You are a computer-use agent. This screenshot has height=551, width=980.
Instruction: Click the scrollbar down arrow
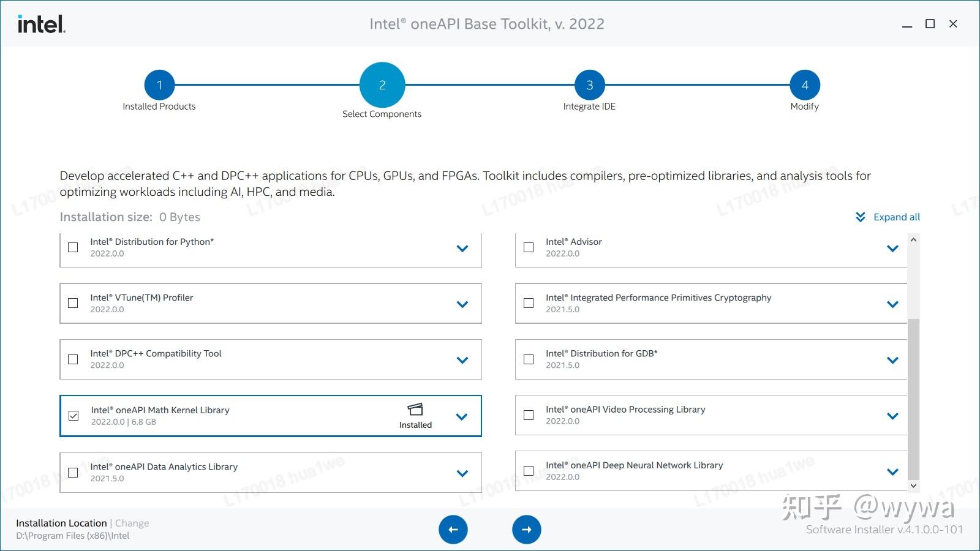(913, 485)
